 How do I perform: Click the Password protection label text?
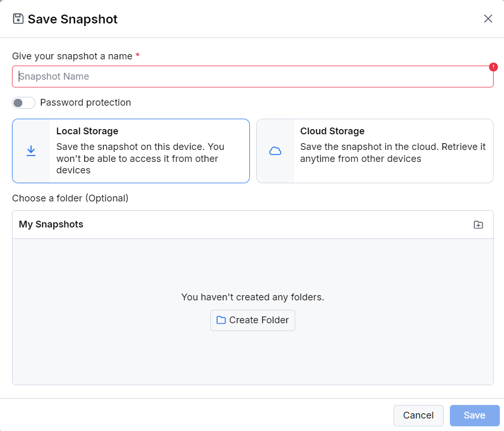point(85,103)
